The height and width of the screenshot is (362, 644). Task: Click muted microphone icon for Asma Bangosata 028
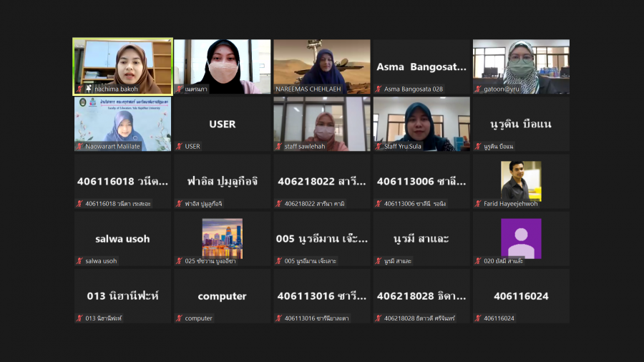point(379,89)
